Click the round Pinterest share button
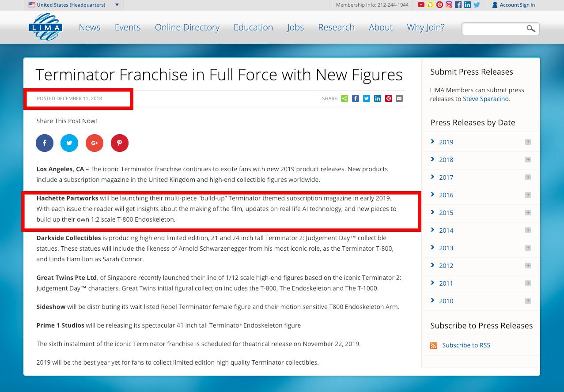Image resolution: width=564 pixels, height=392 pixels. click(120, 143)
